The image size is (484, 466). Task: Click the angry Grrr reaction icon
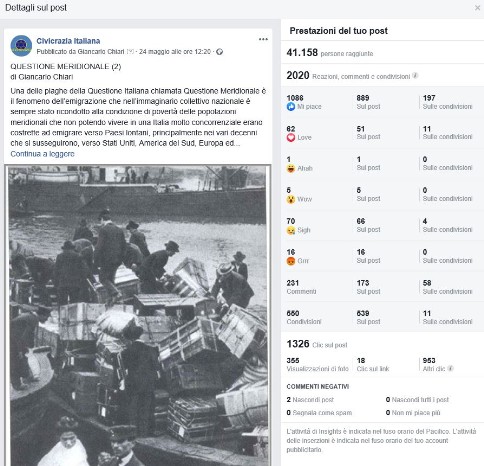pyautogui.click(x=291, y=261)
